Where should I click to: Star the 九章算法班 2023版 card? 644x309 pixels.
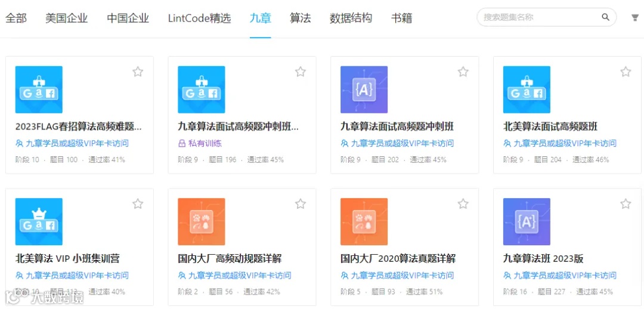(626, 204)
